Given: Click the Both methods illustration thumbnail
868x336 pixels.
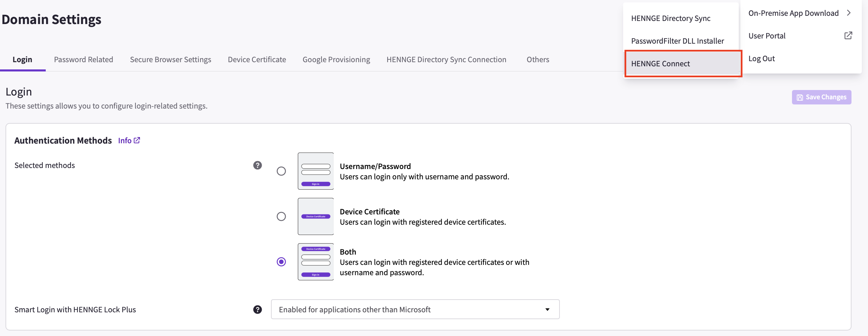Looking at the screenshot, I should tap(316, 262).
